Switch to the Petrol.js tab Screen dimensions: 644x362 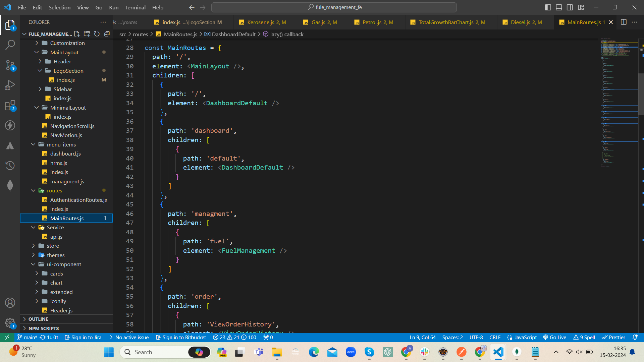point(372,22)
